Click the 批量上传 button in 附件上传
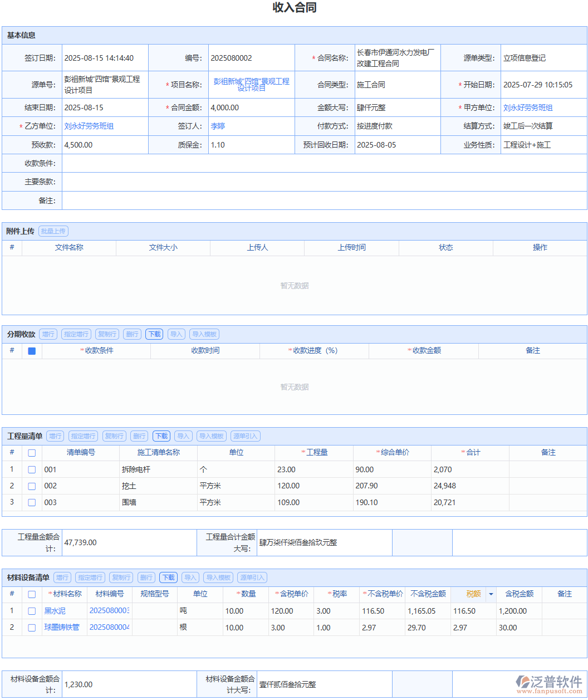The height and width of the screenshot is (700, 588). pos(53,231)
